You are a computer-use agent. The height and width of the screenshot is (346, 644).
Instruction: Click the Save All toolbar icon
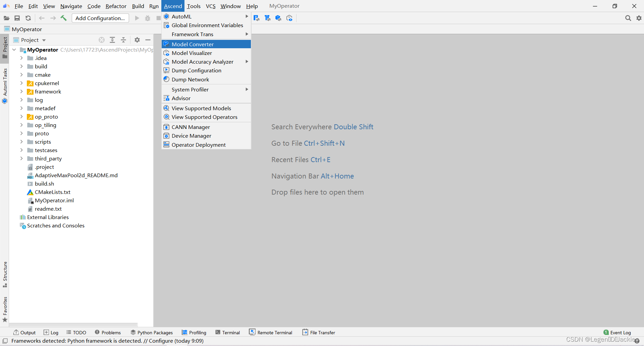(x=17, y=18)
